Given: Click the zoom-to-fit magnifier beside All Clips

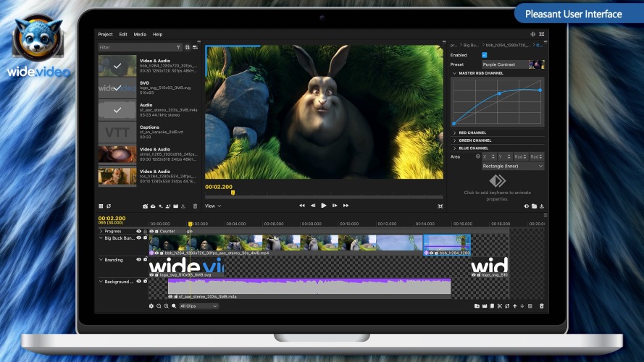Looking at the screenshot, I should 174,306.
